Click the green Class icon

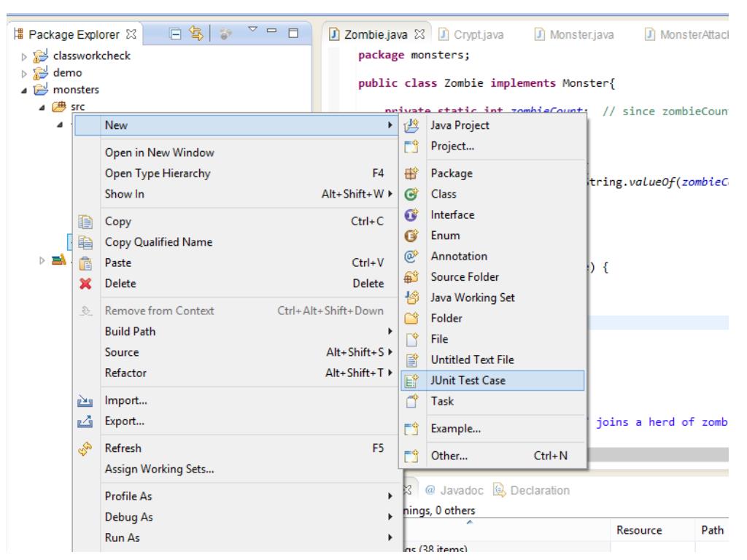pyautogui.click(x=411, y=194)
